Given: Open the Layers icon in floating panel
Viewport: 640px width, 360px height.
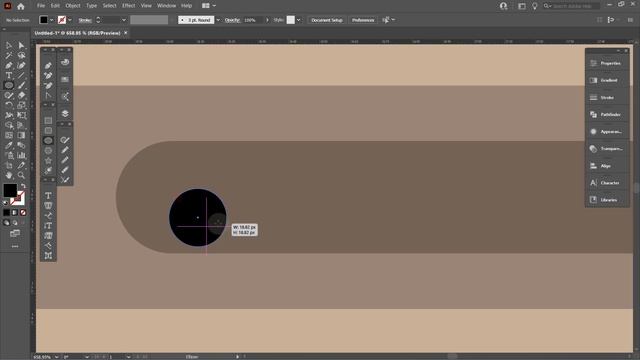Looking at the screenshot, I should [x=65, y=113].
